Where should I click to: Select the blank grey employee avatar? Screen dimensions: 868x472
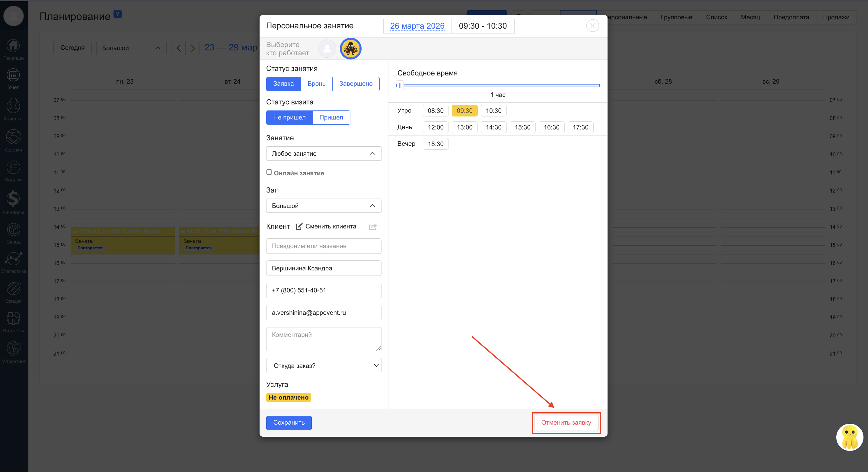click(327, 49)
